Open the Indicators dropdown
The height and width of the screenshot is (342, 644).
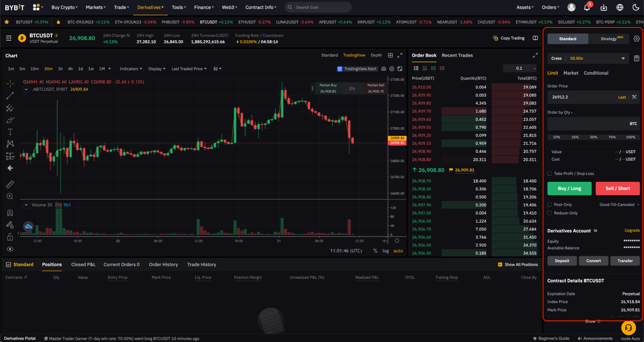(x=131, y=69)
